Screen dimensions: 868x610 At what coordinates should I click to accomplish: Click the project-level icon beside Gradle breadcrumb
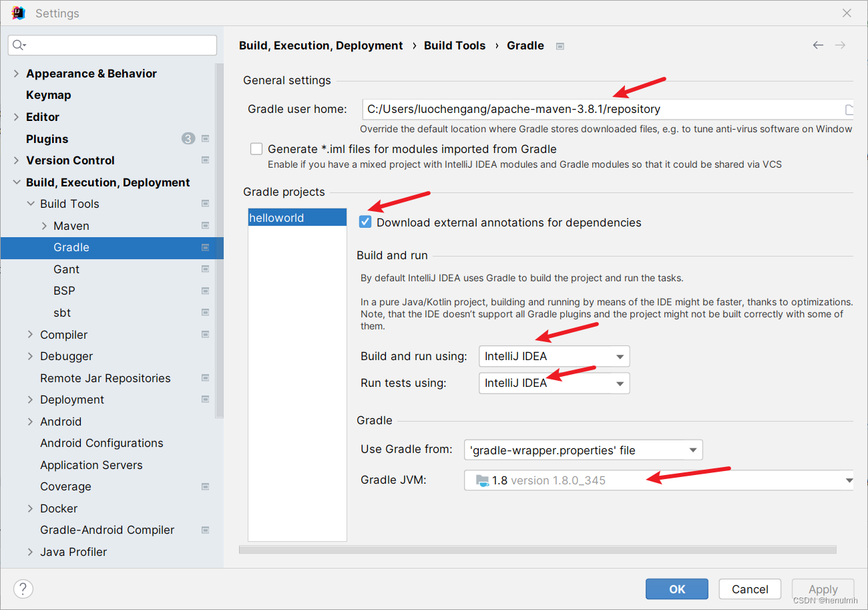[x=560, y=46]
